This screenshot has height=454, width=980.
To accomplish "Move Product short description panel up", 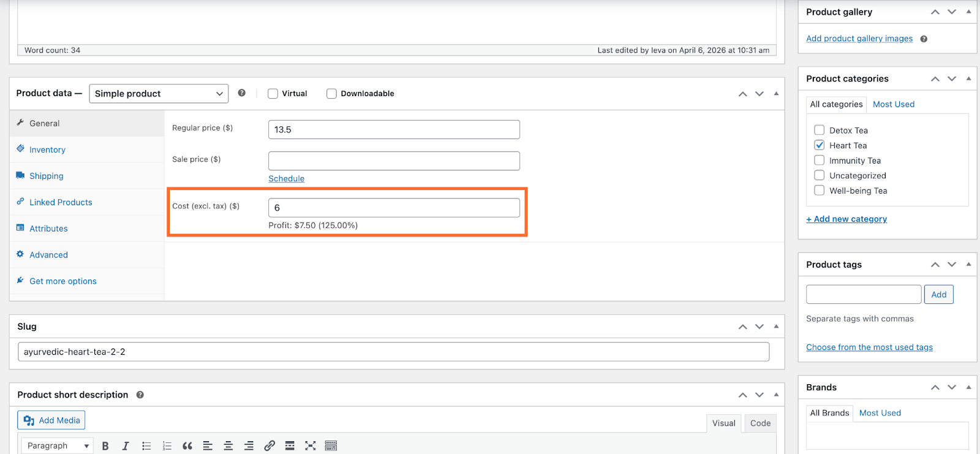I will point(742,395).
